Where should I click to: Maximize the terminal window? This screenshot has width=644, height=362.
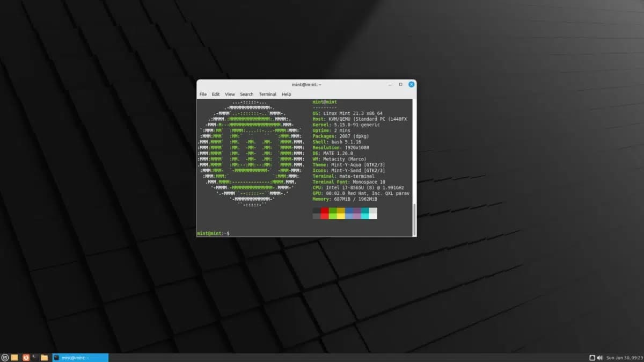pyautogui.click(x=400, y=84)
